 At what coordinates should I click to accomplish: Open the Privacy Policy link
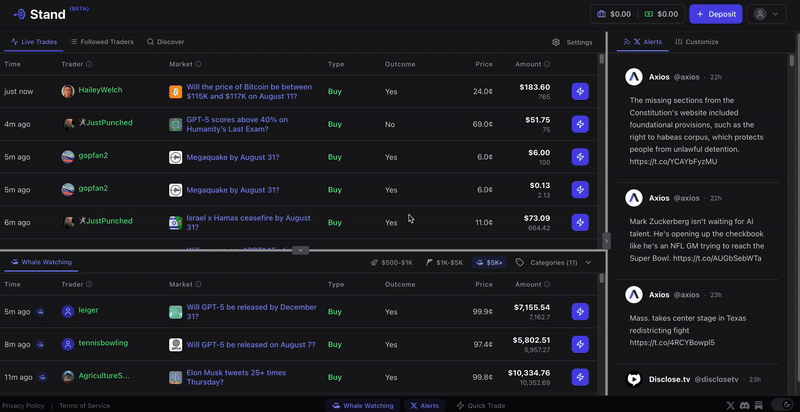23,406
